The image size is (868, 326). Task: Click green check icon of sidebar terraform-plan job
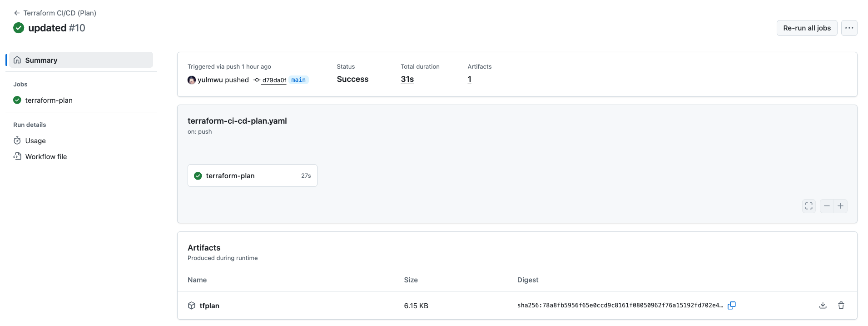tap(17, 100)
